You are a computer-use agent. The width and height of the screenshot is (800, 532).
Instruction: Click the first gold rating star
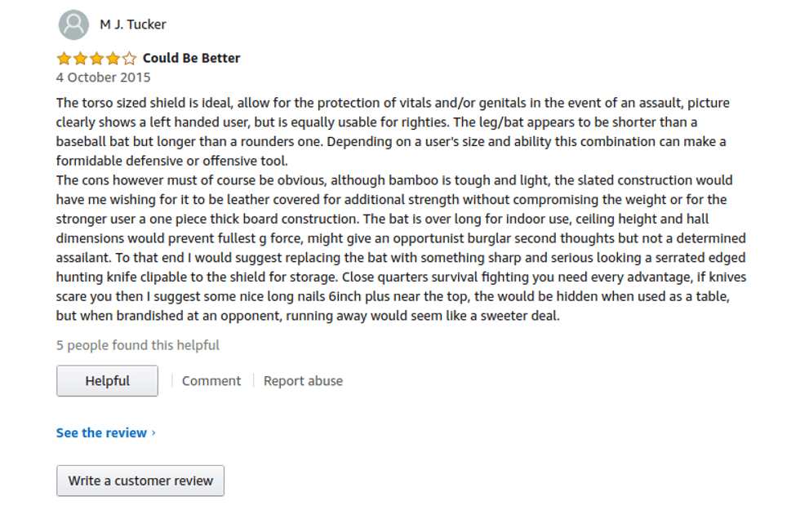click(64, 59)
